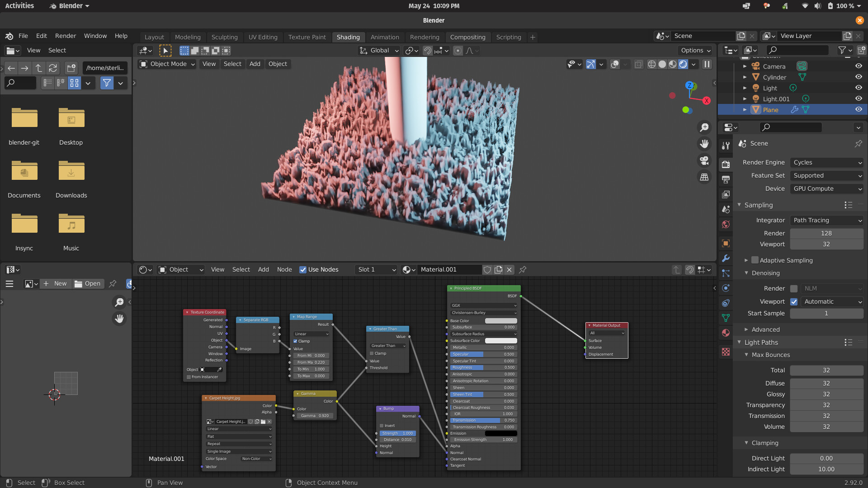Open Node menu in node editor
This screenshot has height=488, width=868.
click(x=284, y=270)
